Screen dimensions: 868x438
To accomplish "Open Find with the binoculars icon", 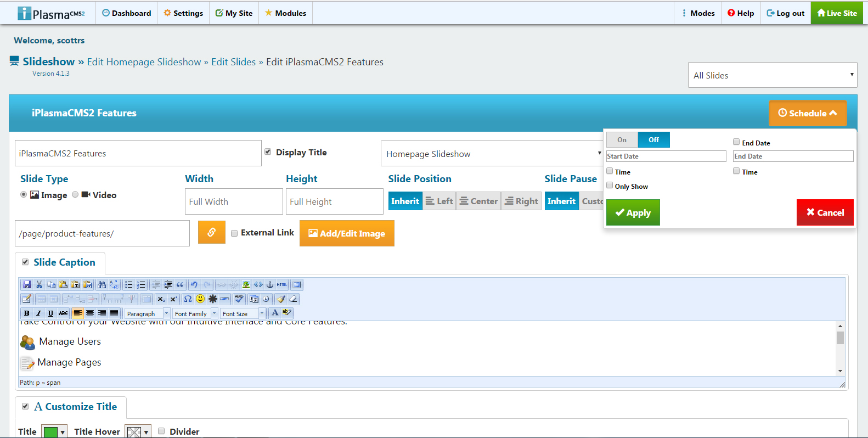I will coord(102,284).
